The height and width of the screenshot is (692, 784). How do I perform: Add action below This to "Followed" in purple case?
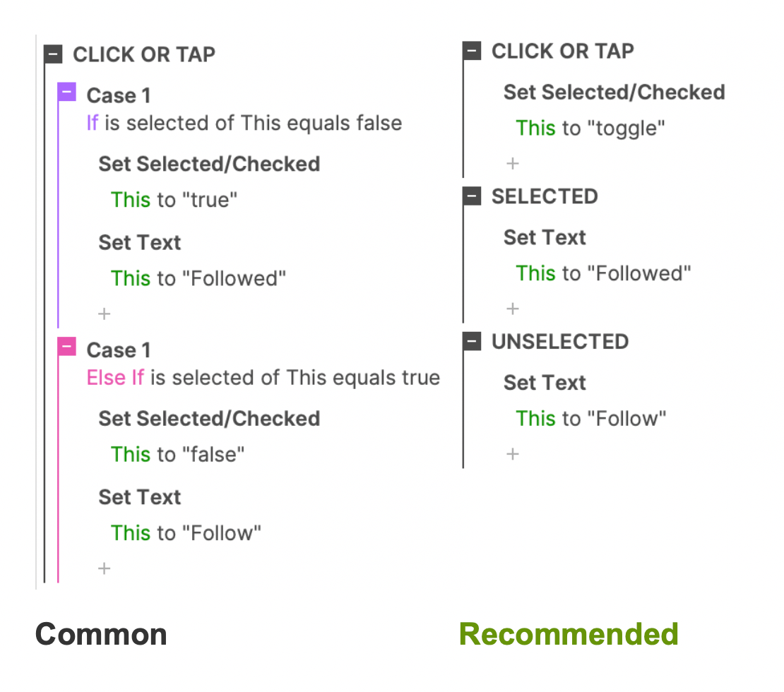click(104, 314)
